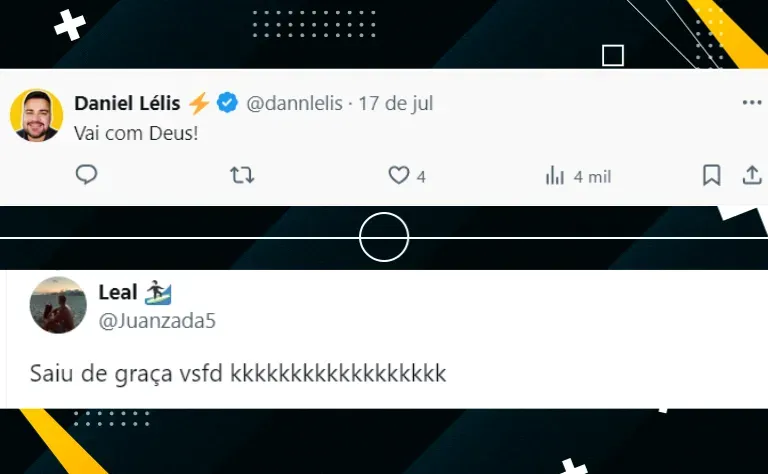Open the @Juanzada5 handle
Screen dimensions: 768x474
point(157,321)
